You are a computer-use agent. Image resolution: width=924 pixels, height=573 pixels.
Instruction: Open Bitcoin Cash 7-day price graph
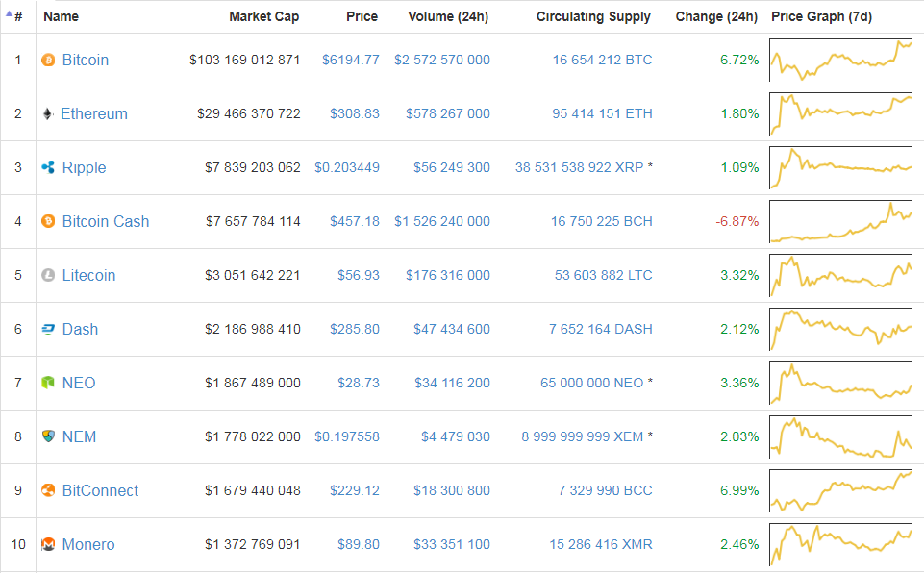pos(841,222)
